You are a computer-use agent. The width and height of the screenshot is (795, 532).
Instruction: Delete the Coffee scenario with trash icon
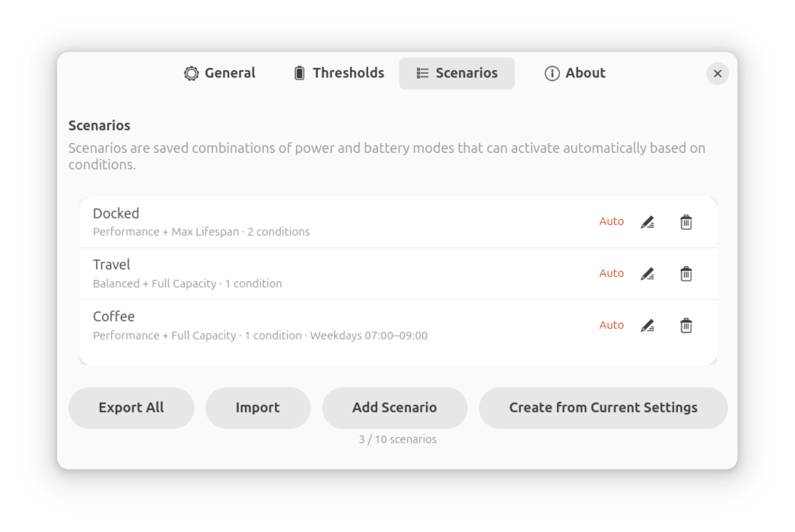click(x=686, y=325)
